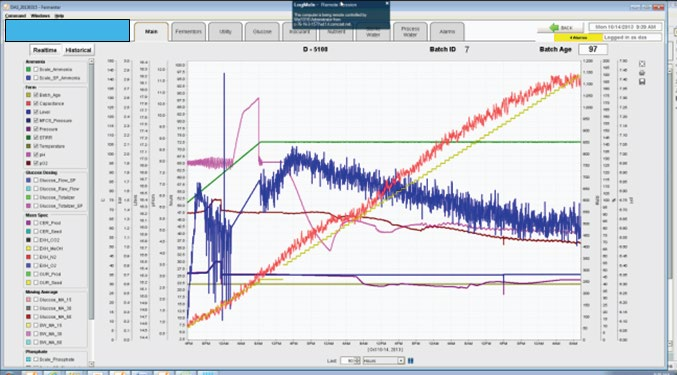Click the tag list scrollbar thumb

[91, 192]
